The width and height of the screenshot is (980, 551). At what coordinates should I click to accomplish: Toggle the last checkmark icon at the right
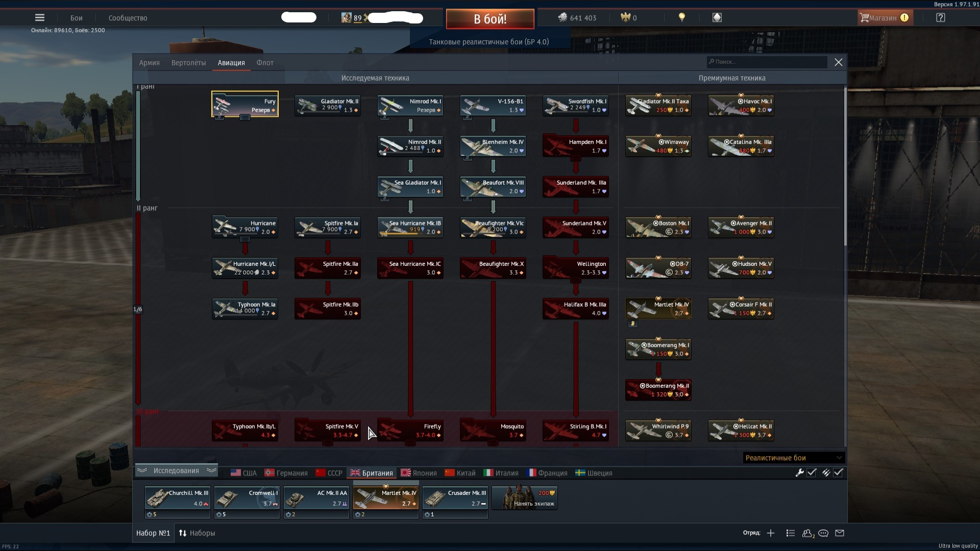coord(838,473)
